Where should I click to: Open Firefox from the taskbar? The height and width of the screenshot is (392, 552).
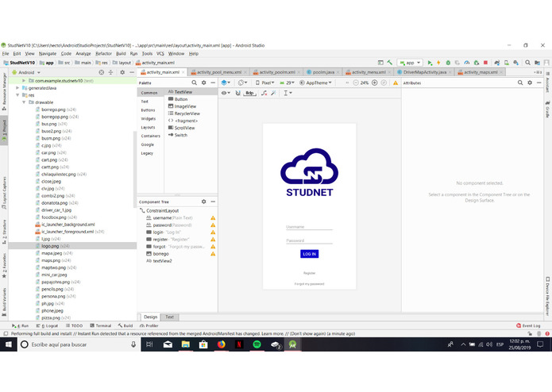(221, 344)
